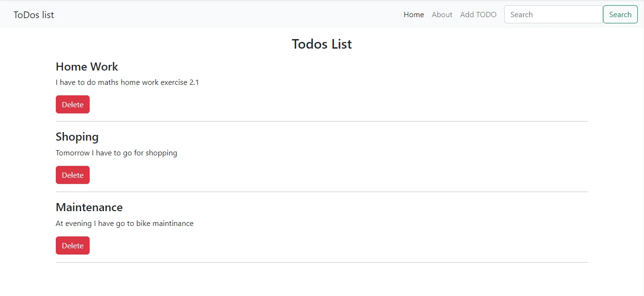
Task: Focus the Search input field
Action: pyautogui.click(x=553, y=14)
